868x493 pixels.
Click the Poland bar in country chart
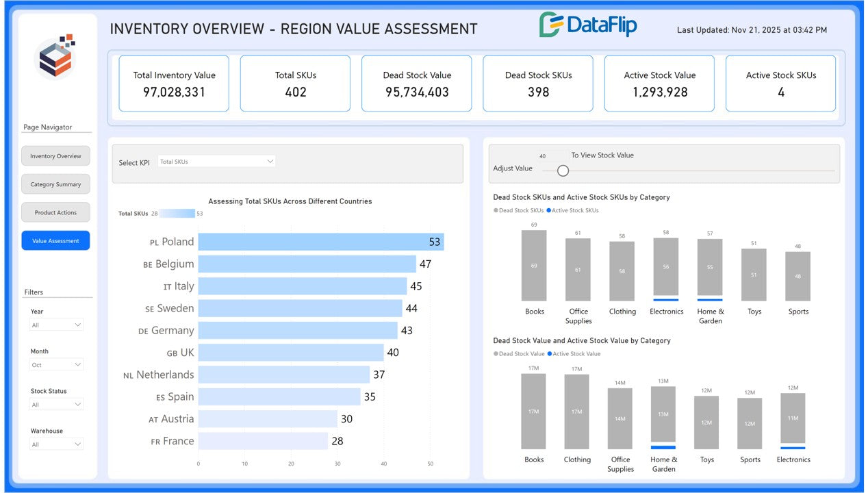320,242
